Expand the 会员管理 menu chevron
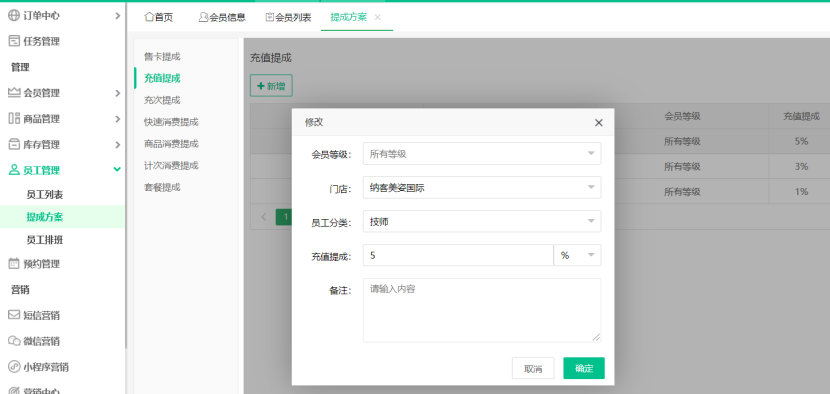The height and width of the screenshot is (394, 830). point(118,93)
